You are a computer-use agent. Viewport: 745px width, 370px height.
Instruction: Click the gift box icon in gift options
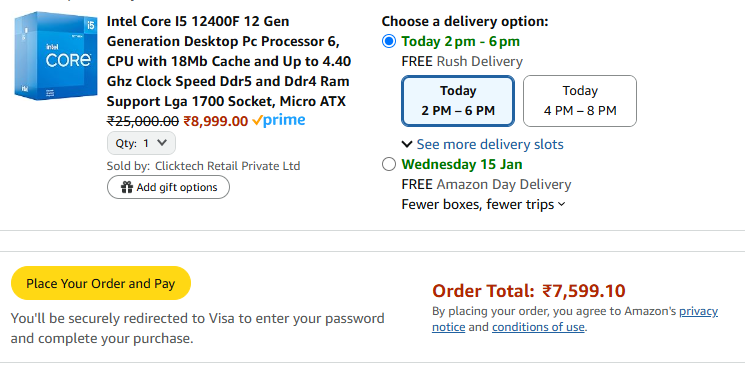coord(126,187)
